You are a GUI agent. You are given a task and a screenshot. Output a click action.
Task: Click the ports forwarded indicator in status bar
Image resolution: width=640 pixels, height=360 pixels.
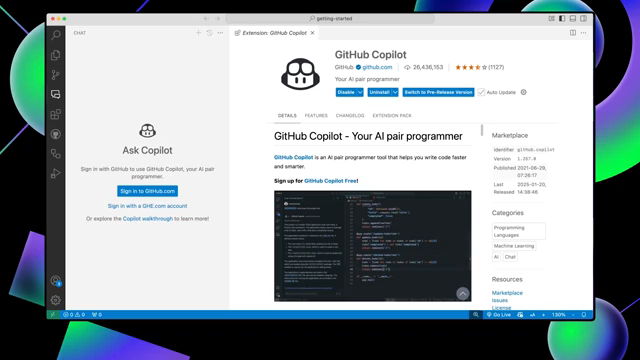coord(97,315)
